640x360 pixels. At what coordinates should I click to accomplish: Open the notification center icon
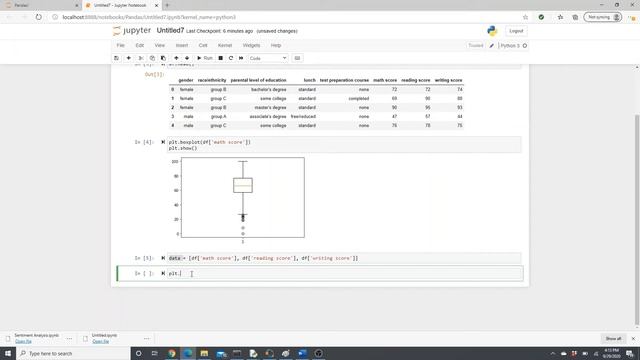point(629,353)
